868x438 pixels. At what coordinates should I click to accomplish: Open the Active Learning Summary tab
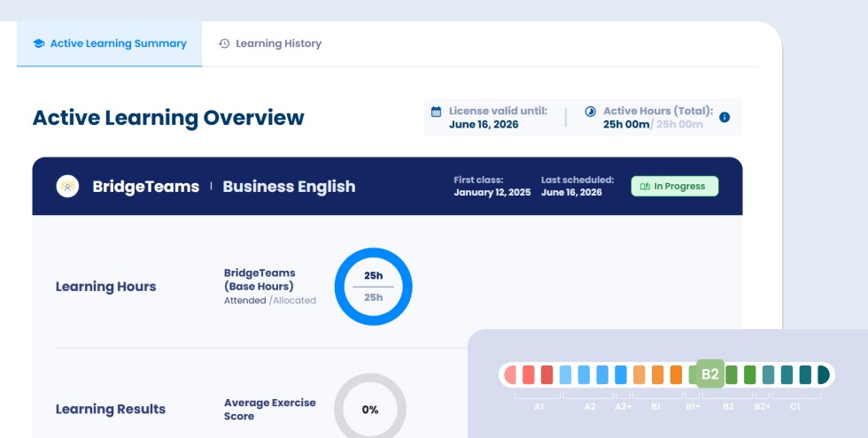[x=109, y=43]
